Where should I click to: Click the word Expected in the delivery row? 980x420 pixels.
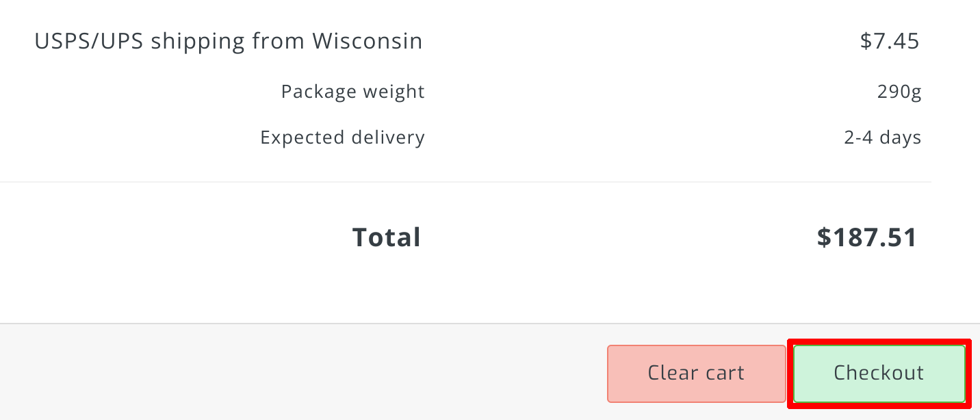pos(302,137)
